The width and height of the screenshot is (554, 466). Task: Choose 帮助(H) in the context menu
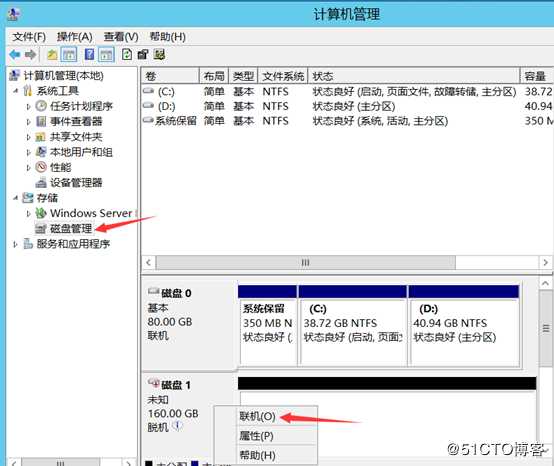click(x=266, y=455)
